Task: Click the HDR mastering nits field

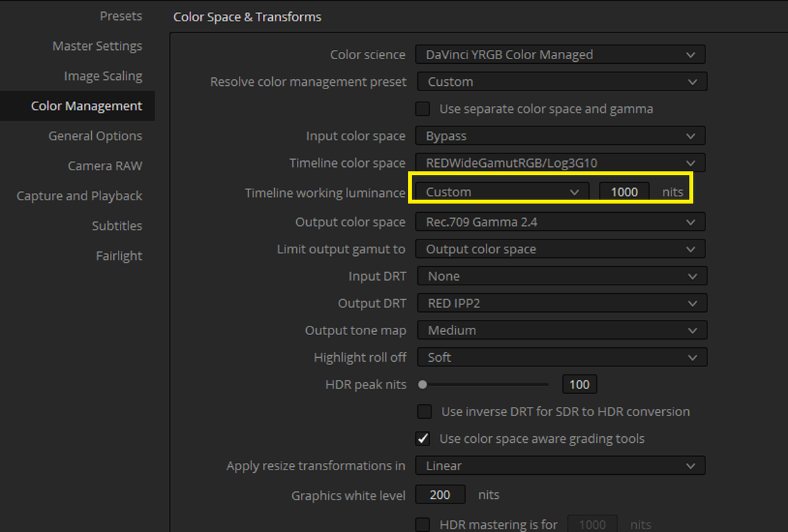Action: 592,524
